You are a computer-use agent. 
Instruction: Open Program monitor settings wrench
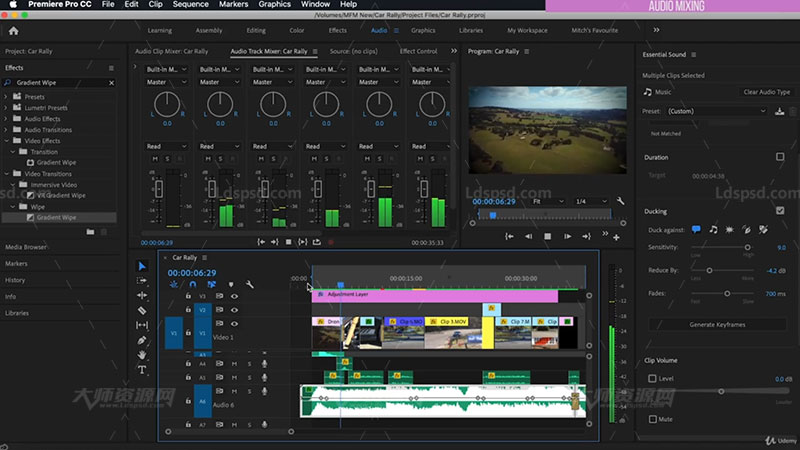[620, 201]
